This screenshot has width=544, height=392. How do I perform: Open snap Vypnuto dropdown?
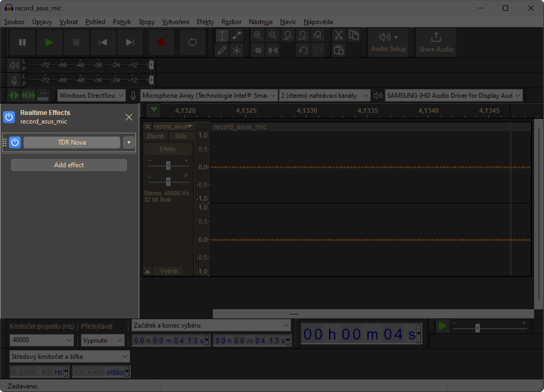[103, 340]
